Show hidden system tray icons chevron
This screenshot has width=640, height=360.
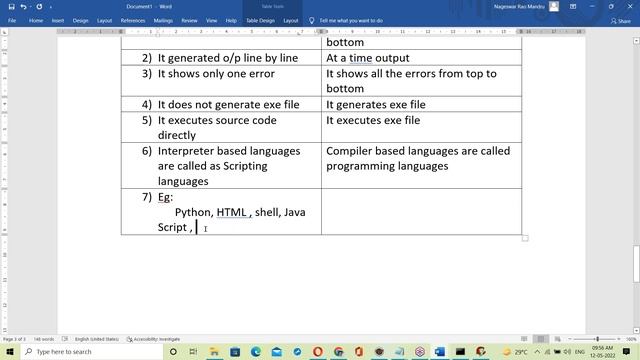(x=537, y=351)
